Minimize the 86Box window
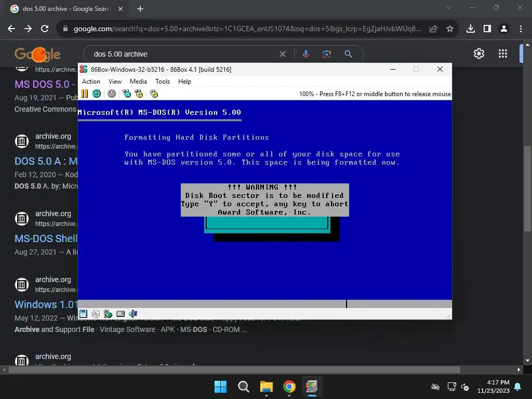 coord(393,69)
